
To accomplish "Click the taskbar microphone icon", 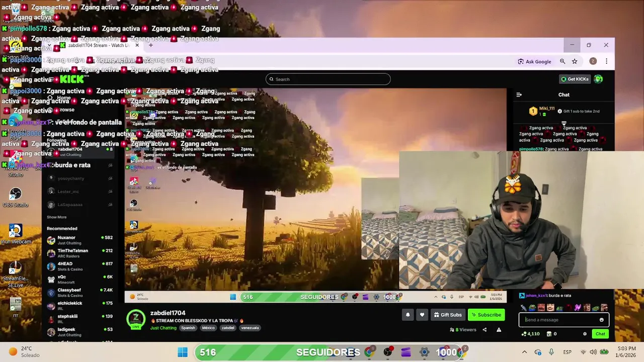I will (x=552, y=352).
